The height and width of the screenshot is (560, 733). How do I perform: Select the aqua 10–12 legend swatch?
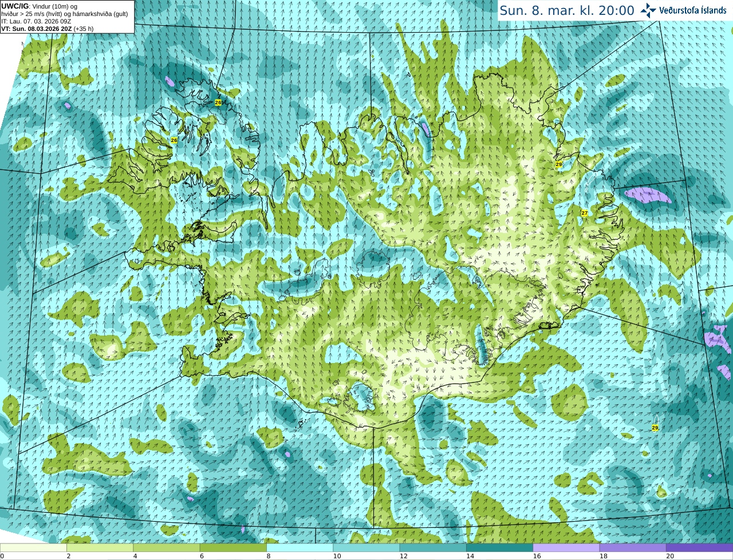click(x=366, y=547)
